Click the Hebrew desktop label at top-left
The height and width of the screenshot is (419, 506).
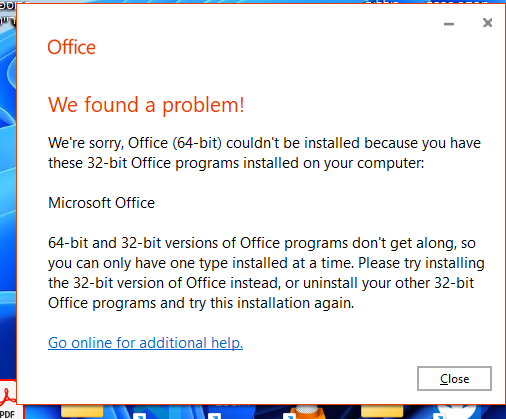[8, 13]
